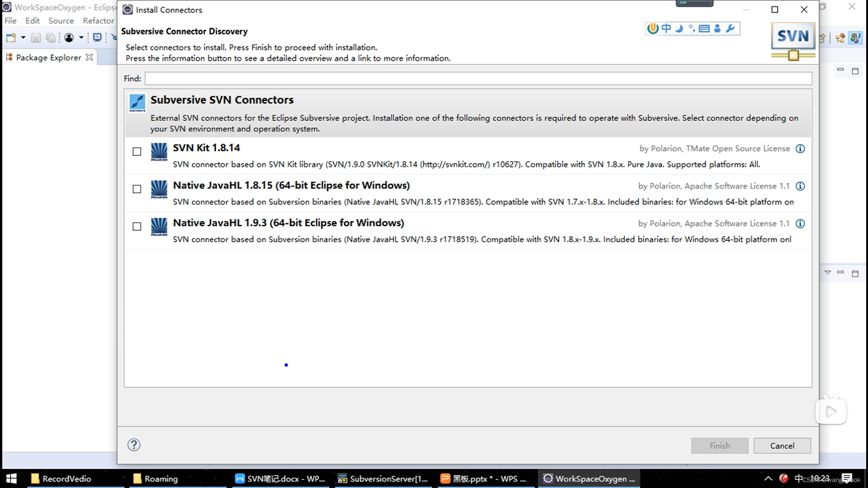Minimize the upper right Eclipse view panel

pos(840,70)
